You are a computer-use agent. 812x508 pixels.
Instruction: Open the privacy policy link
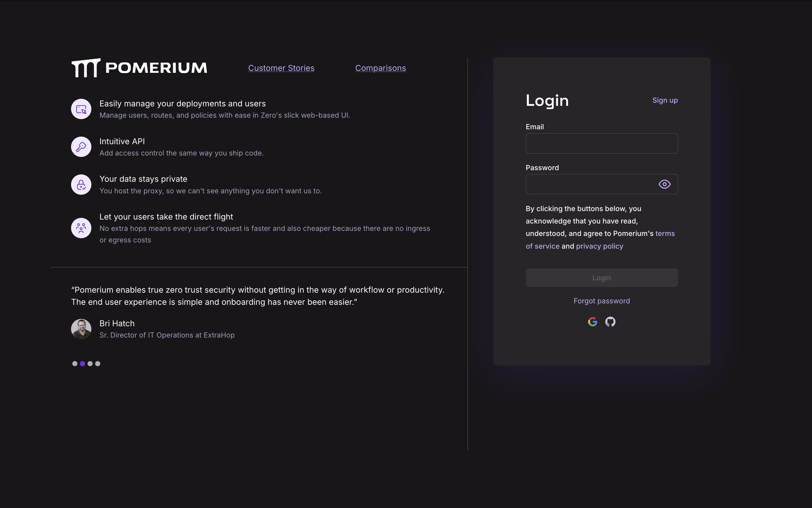[x=600, y=246]
